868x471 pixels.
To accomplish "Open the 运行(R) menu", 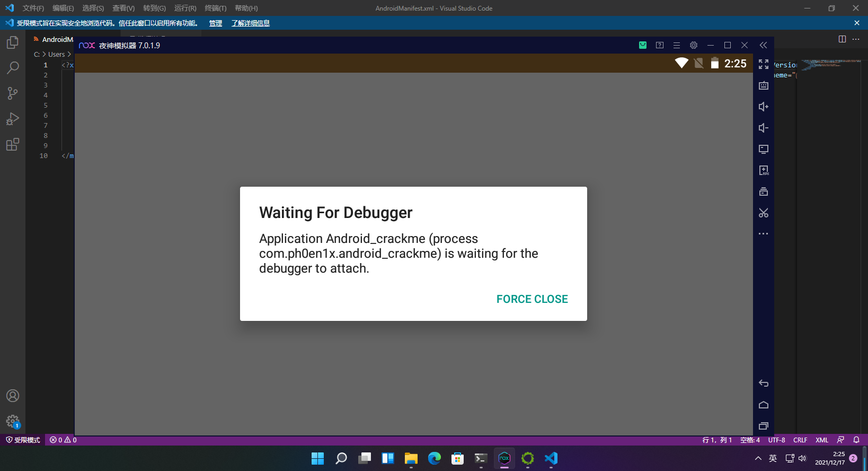I will coord(185,8).
